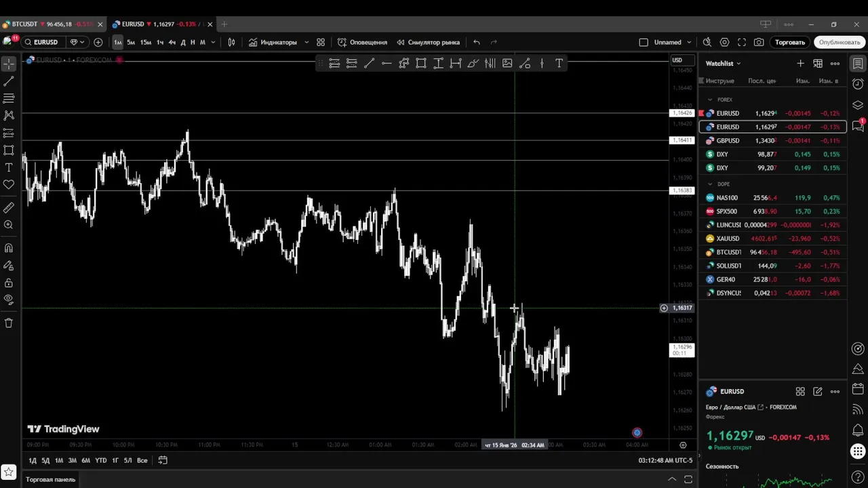Select the 5м timeframe

coord(131,42)
